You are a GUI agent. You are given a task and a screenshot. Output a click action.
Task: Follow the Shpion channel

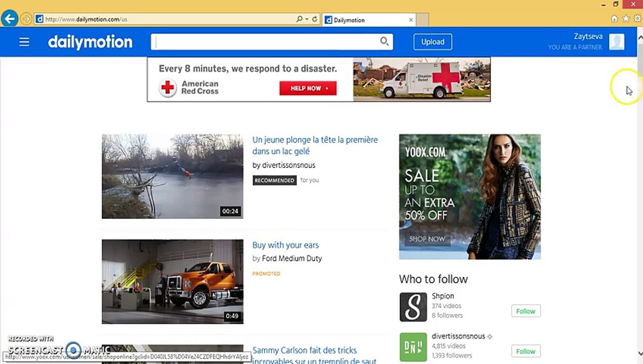tap(526, 311)
